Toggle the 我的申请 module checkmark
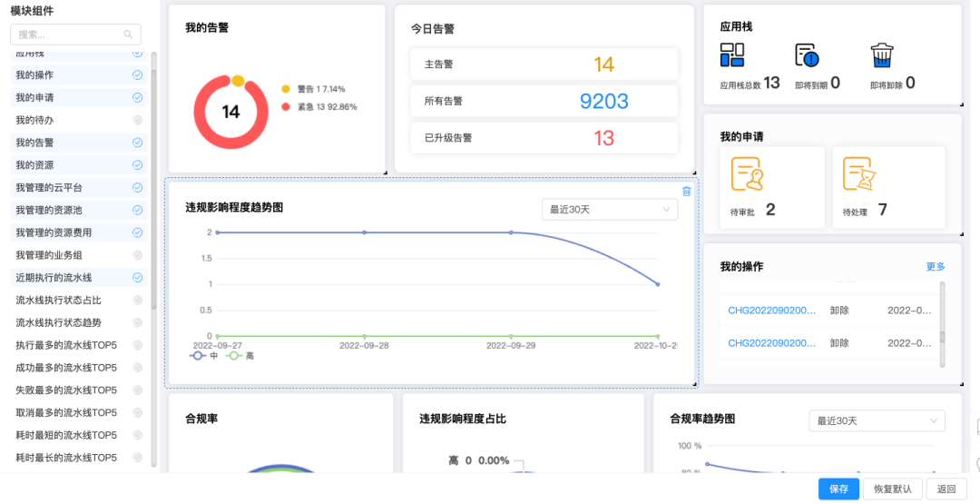980x504 pixels. (138, 97)
